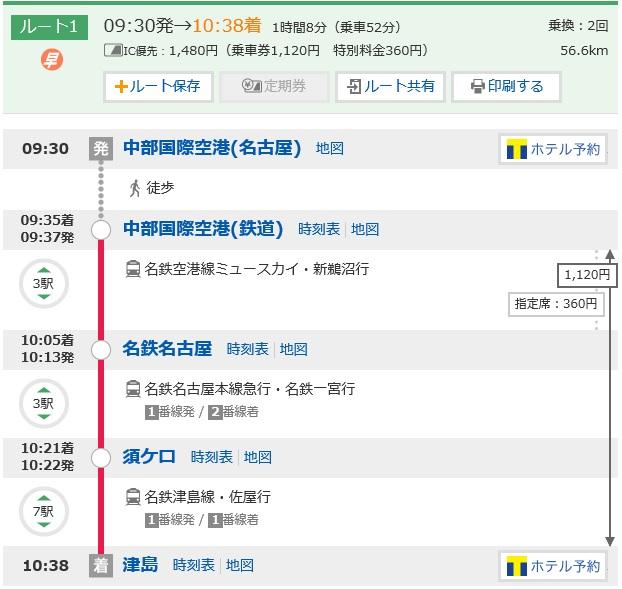Screen dimensions: 622x589
Task: Open 地図 for 中部国際空港(鉄道)
Action: click(x=365, y=229)
